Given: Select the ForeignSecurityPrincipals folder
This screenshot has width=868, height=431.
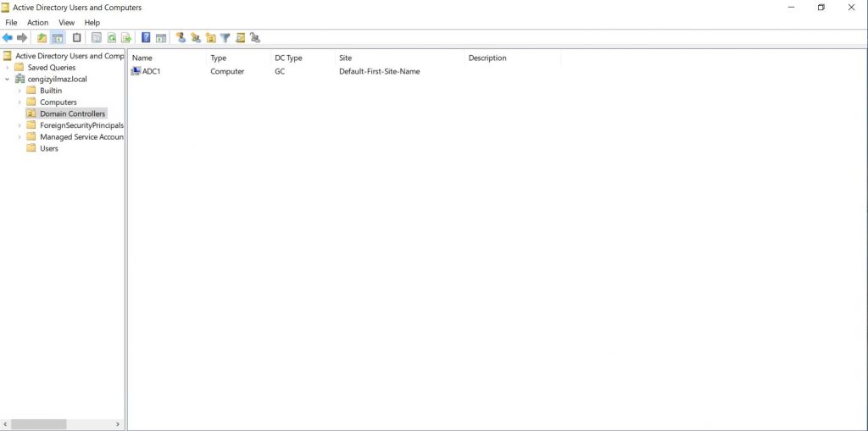Looking at the screenshot, I should tap(81, 125).
